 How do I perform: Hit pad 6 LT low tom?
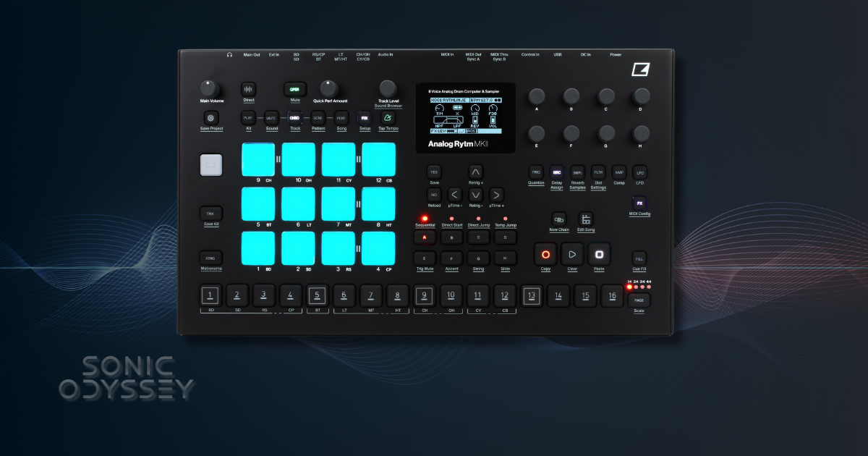click(298, 204)
